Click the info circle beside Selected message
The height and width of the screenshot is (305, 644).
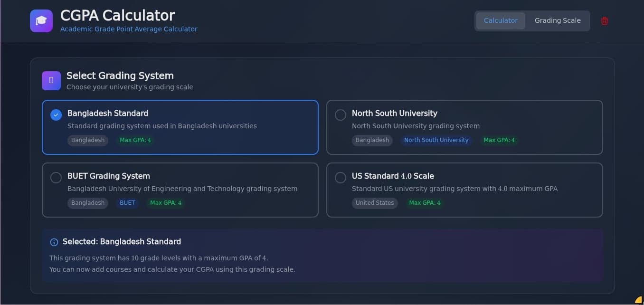54,242
